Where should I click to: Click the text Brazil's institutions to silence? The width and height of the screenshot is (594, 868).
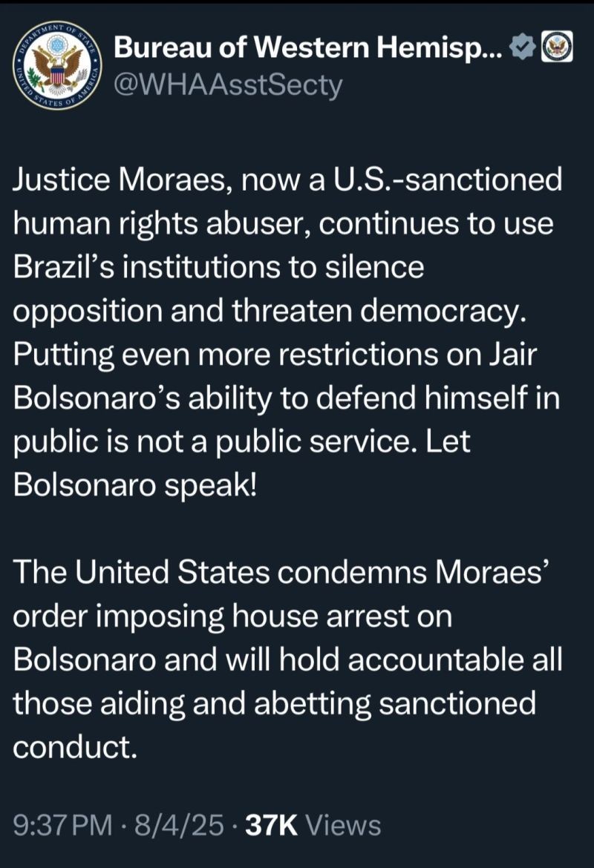coord(218,267)
